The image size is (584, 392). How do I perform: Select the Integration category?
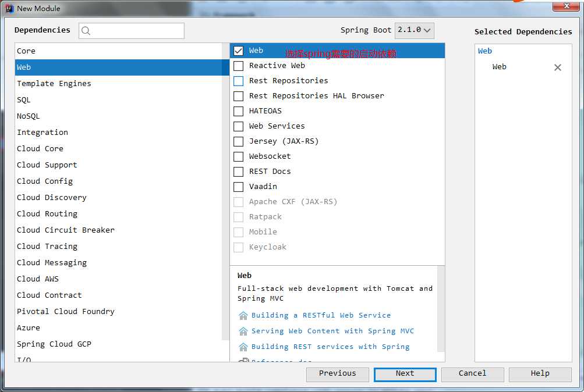pyautogui.click(x=119, y=133)
